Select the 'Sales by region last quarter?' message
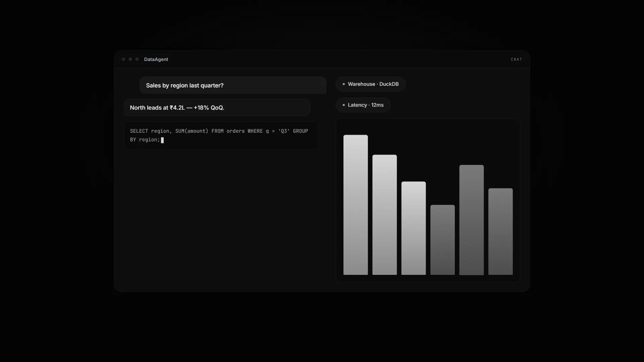 (x=233, y=85)
